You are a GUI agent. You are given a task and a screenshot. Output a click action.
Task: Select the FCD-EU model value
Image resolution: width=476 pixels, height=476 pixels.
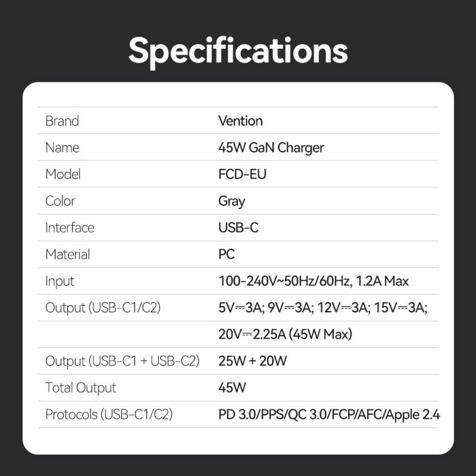click(242, 174)
